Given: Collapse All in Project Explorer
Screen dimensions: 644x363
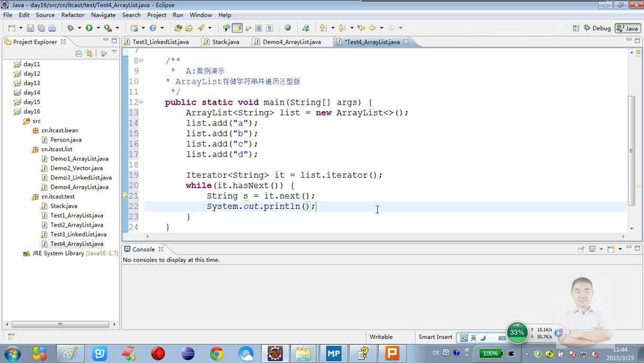Looking at the screenshot, I should click(78, 54).
